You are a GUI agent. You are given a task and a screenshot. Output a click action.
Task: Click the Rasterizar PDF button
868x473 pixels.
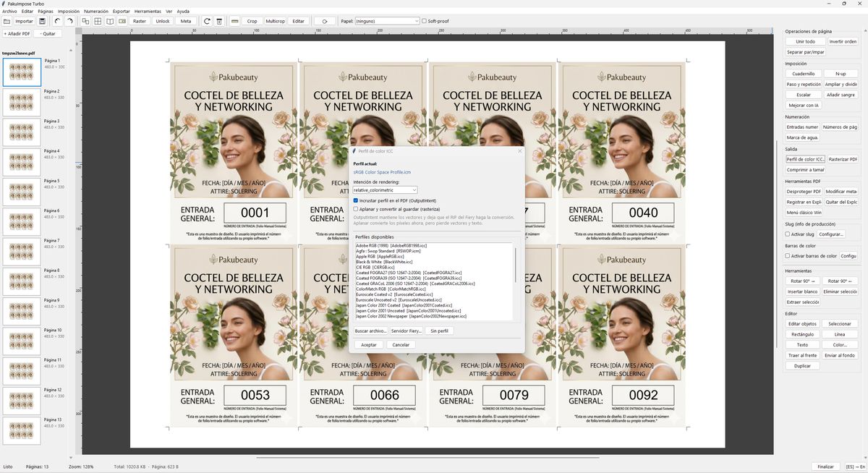point(843,159)
